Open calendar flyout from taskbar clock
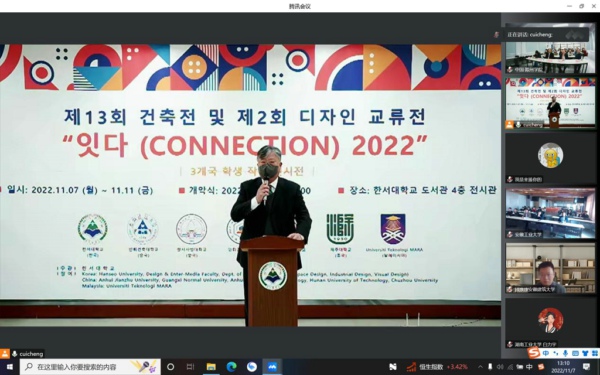Viewport: 600px width, 375px height. click(563, 367)
